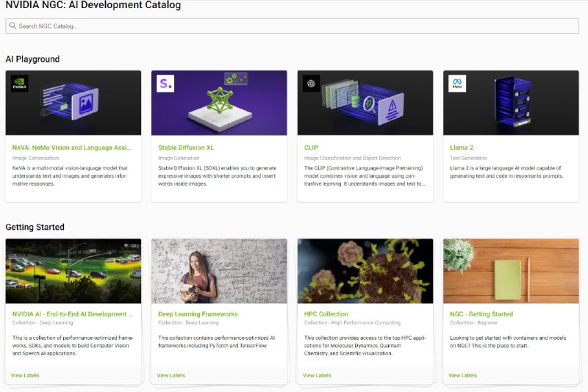
Task: Open NVIDIA AI End-to-End AI Development collection
Action: click(73, 314)
